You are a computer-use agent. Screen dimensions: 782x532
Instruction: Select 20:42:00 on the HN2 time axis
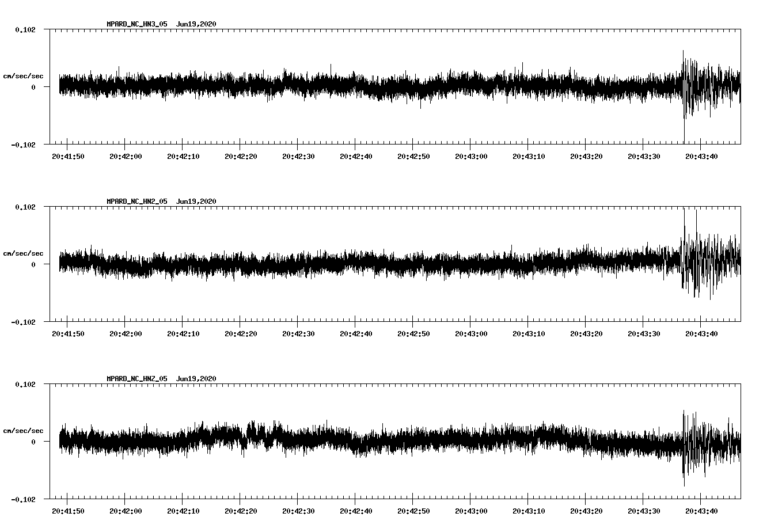tap(126, 333)
